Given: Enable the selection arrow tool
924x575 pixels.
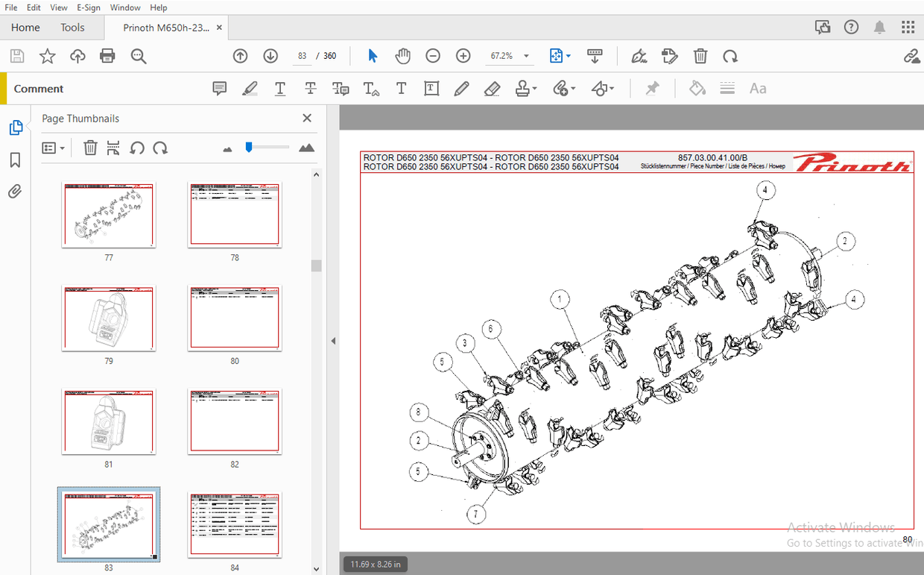Looking at the screenshot, I should 373,55.
